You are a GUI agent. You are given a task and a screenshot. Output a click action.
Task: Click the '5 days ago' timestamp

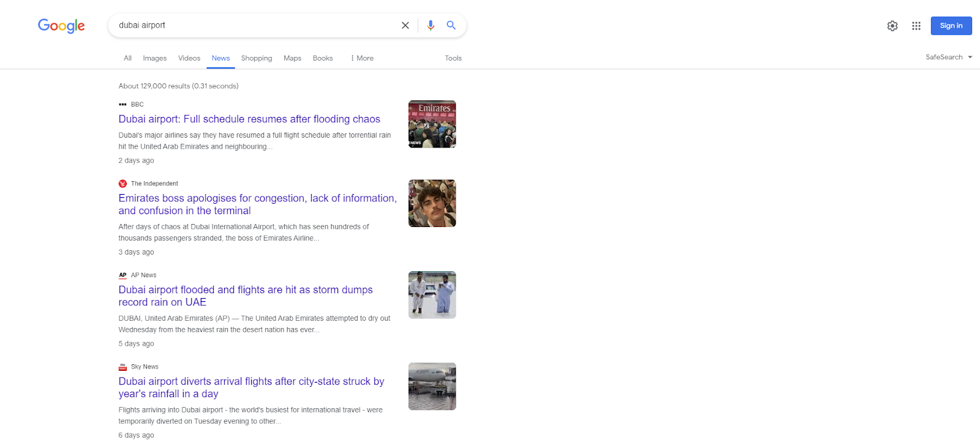click(136, 344)
